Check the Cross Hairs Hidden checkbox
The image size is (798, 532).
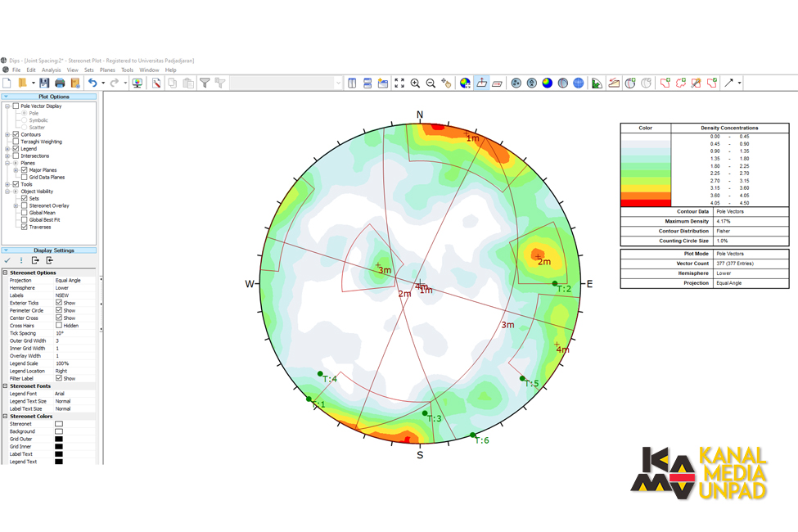tap(59, 326)
